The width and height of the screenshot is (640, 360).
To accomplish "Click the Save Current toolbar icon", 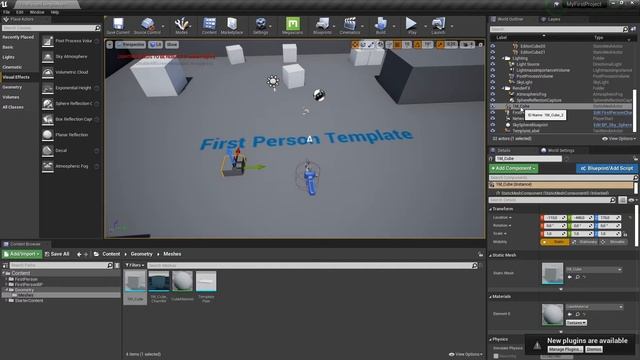I will point(118,24).
